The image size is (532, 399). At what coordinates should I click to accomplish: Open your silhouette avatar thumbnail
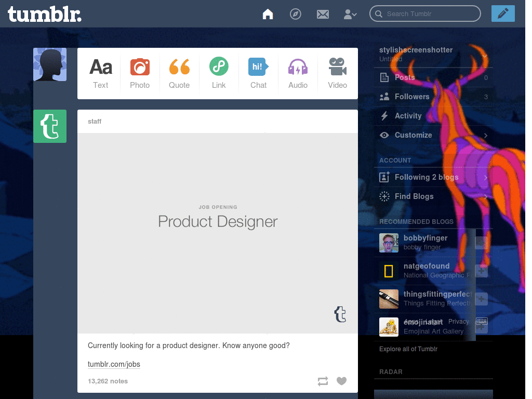pyautogui.click(x=50, y=64)
